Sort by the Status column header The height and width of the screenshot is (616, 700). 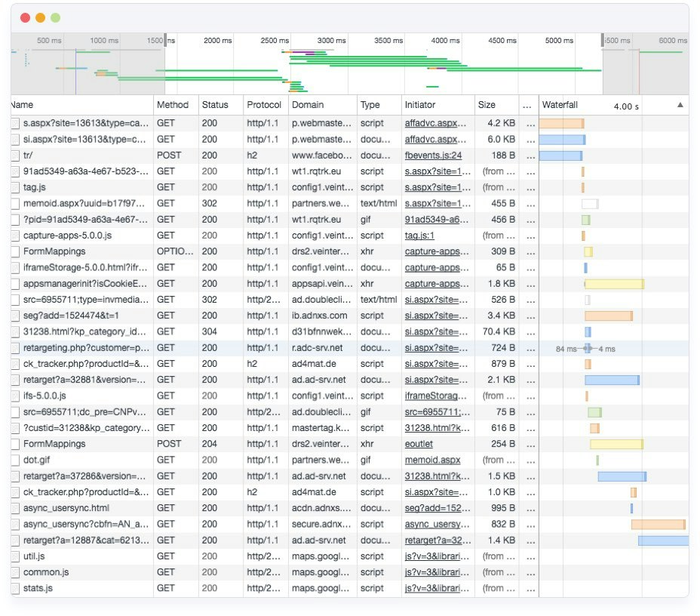coord(221,105)
